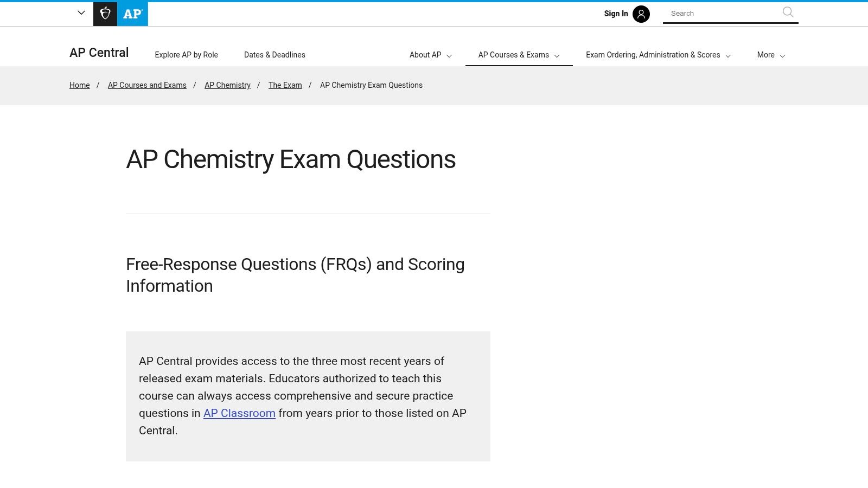Expand Exam Ordering, Administration & Scores menu
Viewport: 868px width, 488px height.
(x=659, y=55)
